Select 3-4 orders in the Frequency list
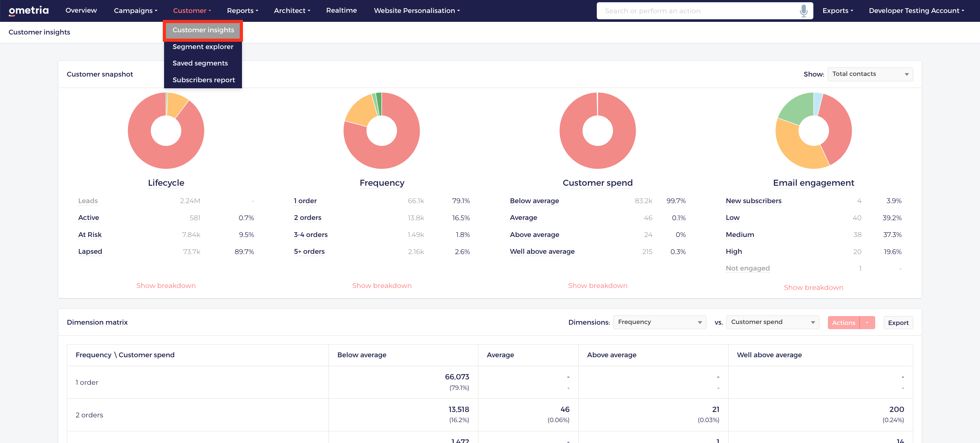This screenshot has width=980, height=443. [310, 235]
